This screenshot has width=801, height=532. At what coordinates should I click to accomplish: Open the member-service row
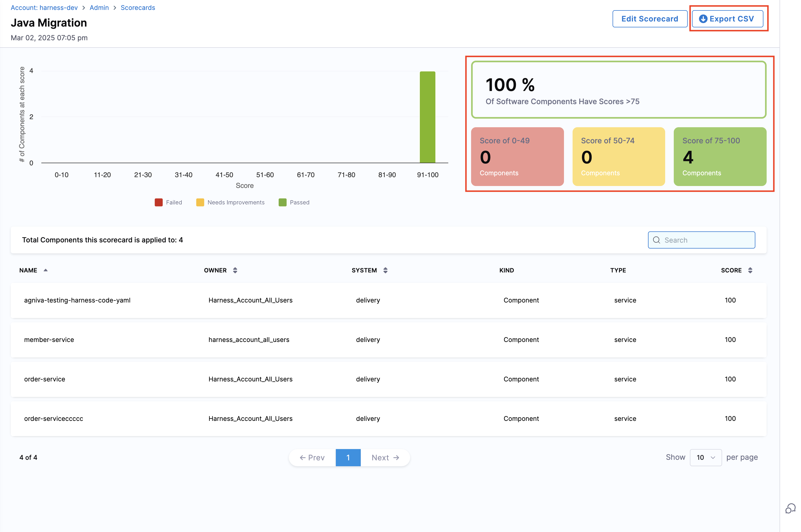(x=49, y=340)
